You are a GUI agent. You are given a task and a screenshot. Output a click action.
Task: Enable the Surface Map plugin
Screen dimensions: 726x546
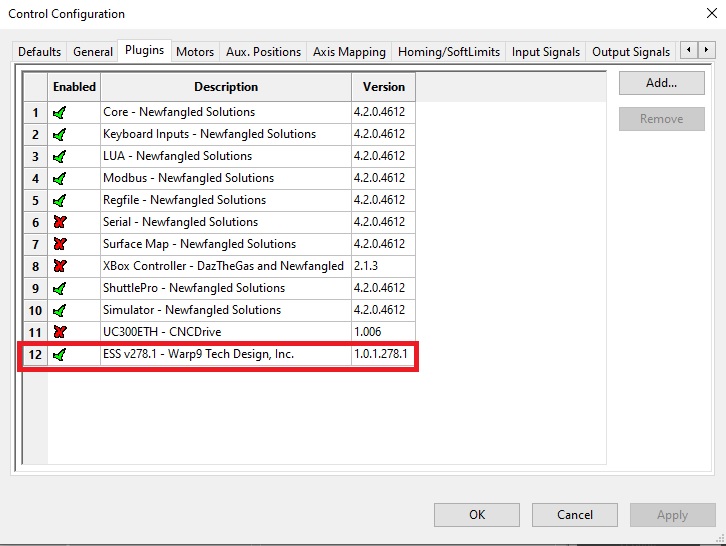tap(60, 245)
